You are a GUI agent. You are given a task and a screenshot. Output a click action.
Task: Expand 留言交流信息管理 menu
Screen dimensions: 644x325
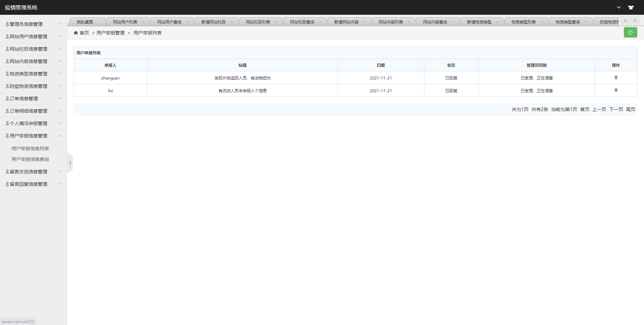[x=33, y=172]
